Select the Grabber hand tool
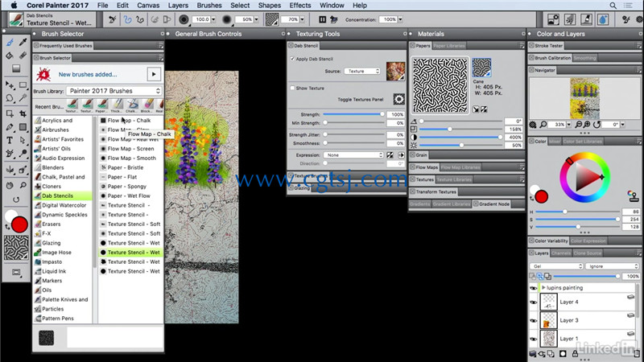 click(10, 186)
